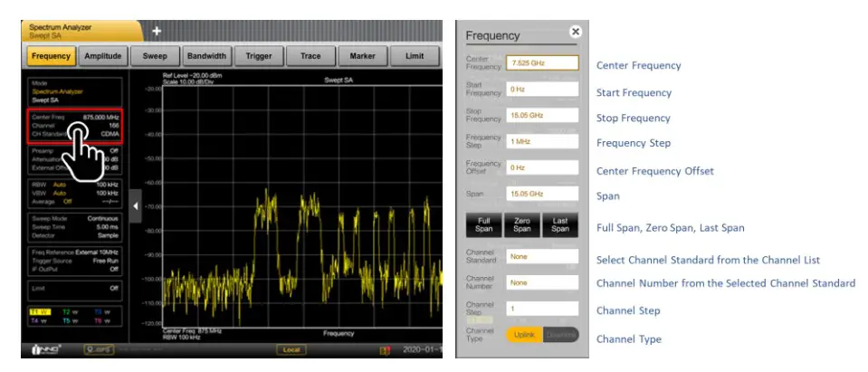This screenshot has width=868, height=372.
Task: Edit the Channel Step field
Action: tap(542, 309)
